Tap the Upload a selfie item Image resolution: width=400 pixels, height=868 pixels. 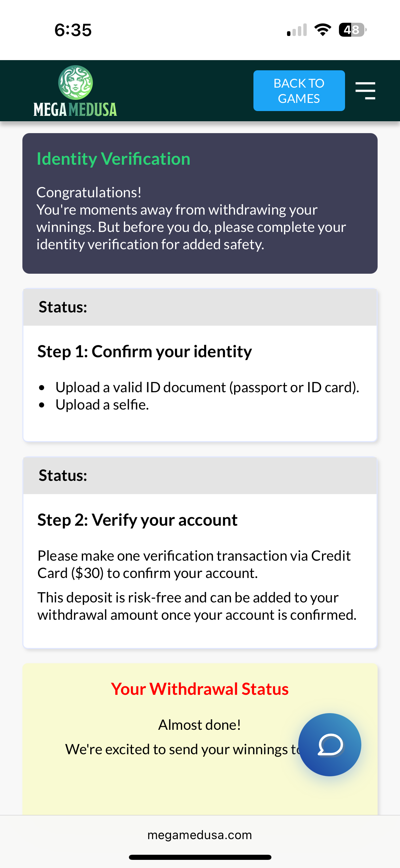tap(102, 405)
